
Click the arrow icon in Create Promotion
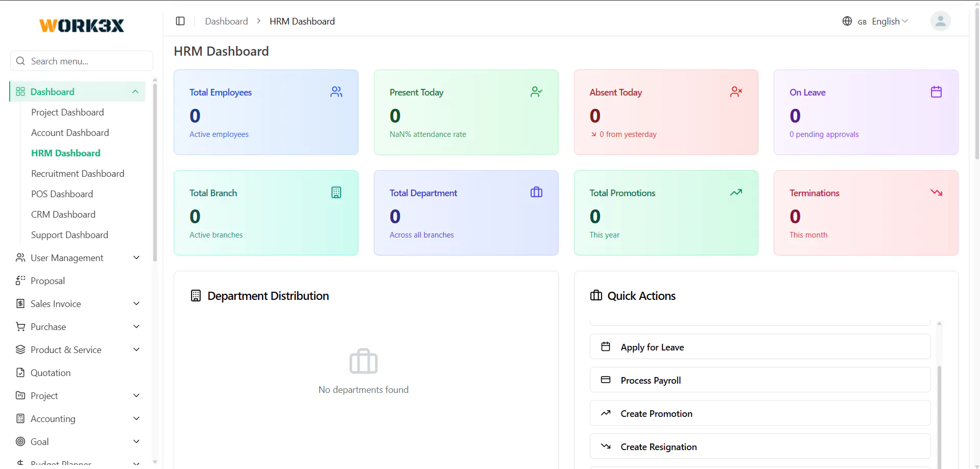point(606,413)
